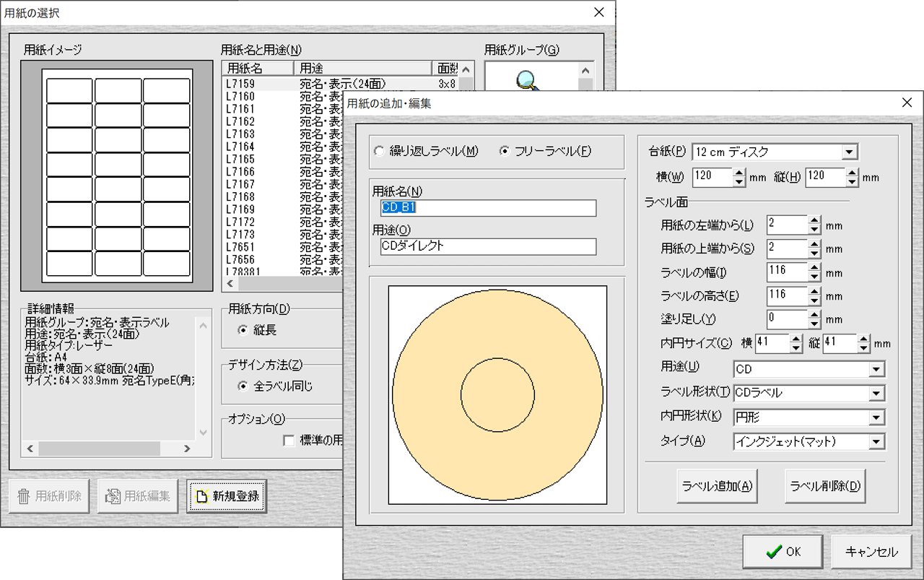The height and width of the screenshot is (580, 924).
Task: Click 新規登録 button in 用紙の選択 window
Action: pyautogui.click(x=227, y=496)
